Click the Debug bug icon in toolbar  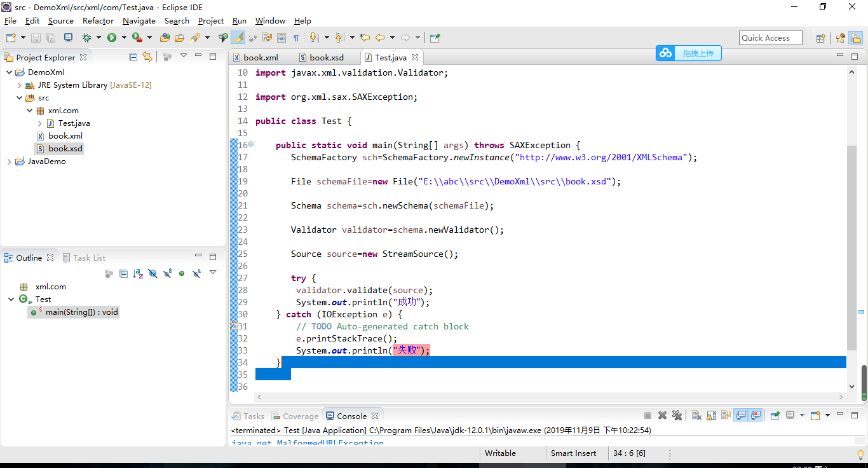(86, 38)
